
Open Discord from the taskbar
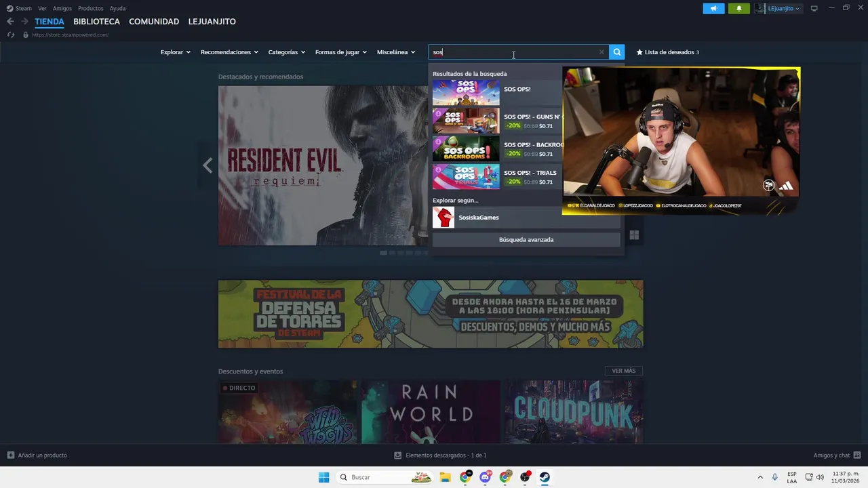coord(485,477)
